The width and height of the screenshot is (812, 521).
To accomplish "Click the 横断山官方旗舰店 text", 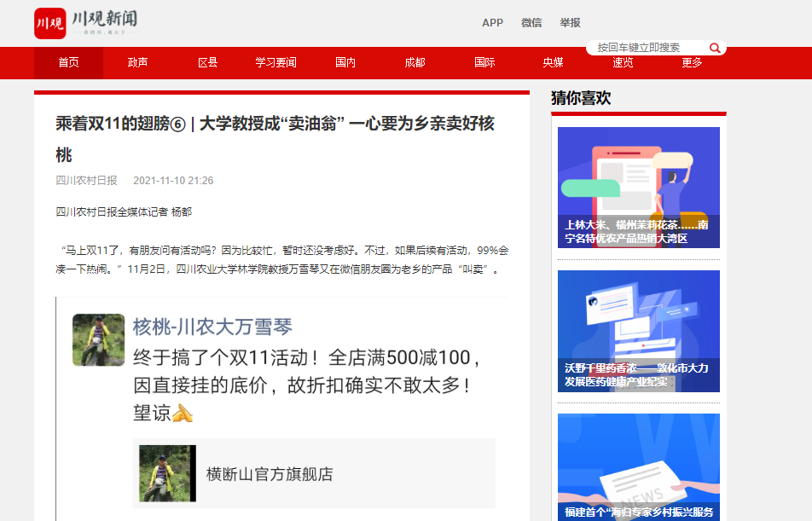I will (270, 474).
